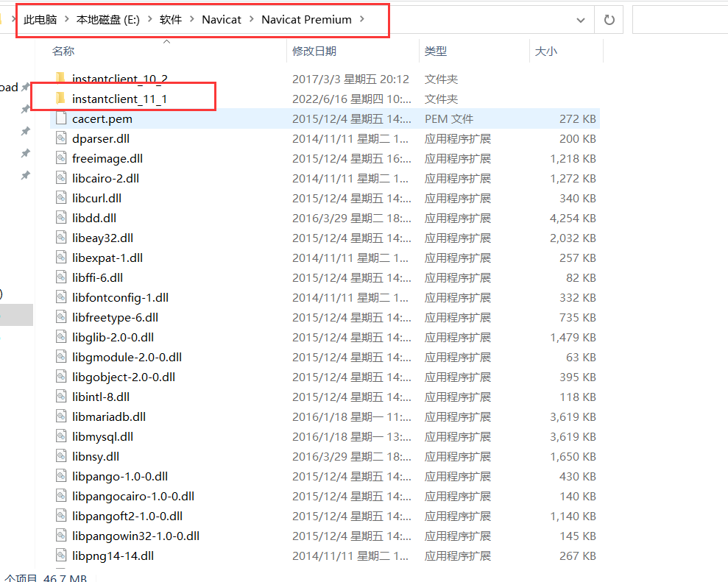Click Navicat Premium in the breadcrumb
728x582 pixels.
pyautogui.click(x=306, y=19)
